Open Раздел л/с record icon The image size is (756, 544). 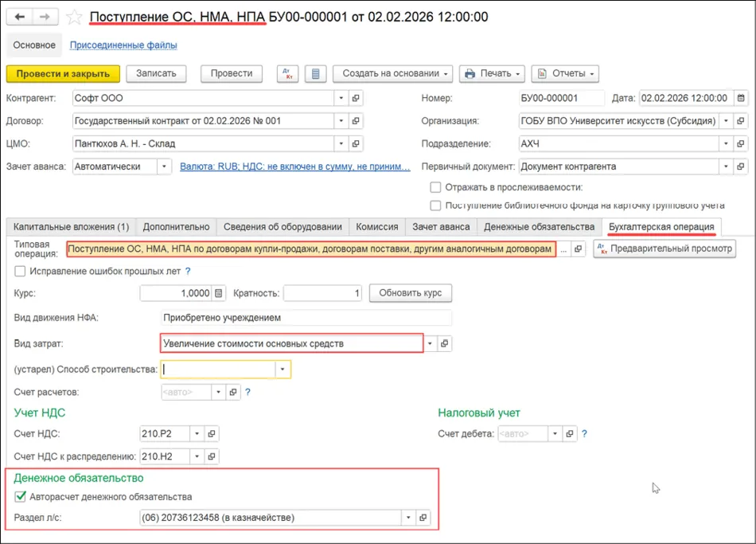pos(423,518)
